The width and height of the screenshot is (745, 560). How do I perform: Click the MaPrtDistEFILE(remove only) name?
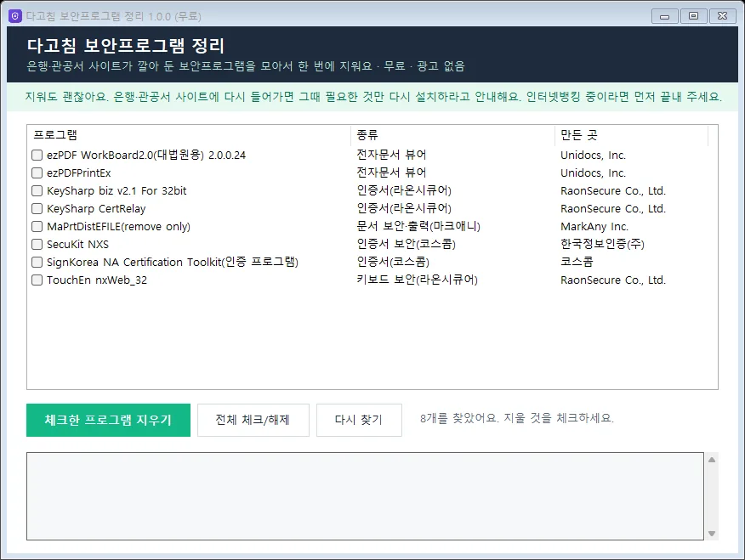pos(118,227)
